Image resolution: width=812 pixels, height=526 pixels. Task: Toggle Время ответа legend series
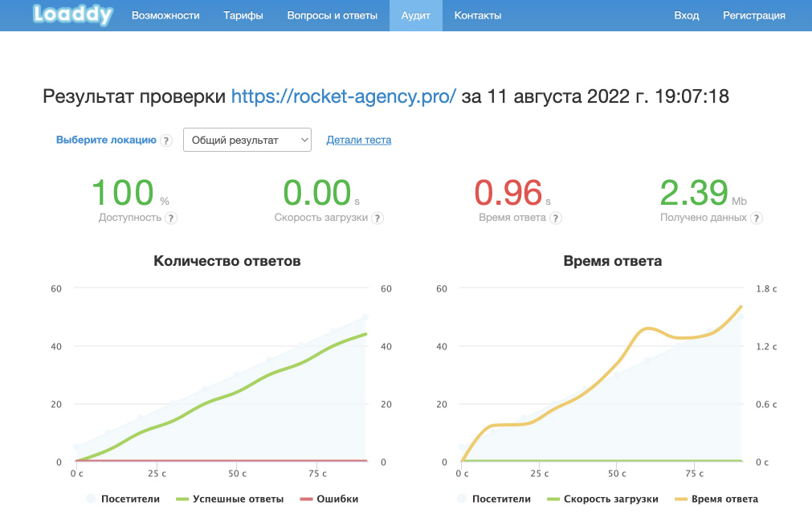716,499
